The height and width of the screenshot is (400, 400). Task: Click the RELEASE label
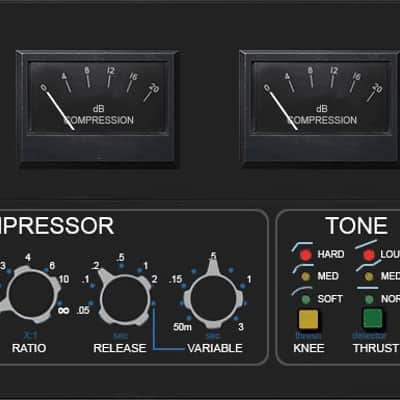pyautogui.click(x=120, y=348)
